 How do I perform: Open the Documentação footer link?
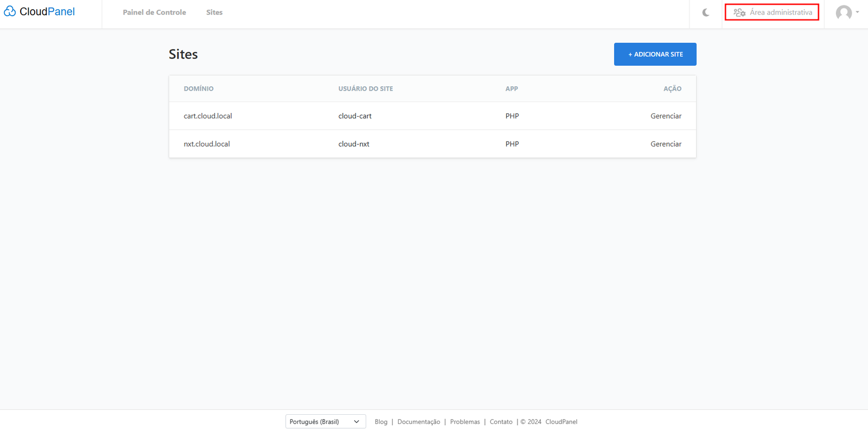point(418,422)
